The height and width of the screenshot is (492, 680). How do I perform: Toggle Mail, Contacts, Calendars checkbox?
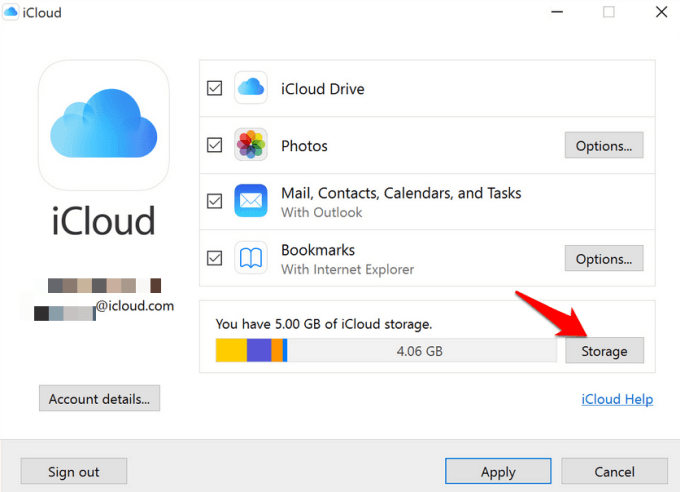215,201
